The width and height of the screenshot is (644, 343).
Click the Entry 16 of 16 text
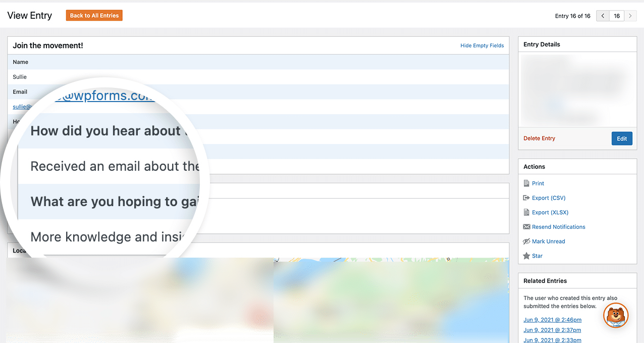coord(573,16)
